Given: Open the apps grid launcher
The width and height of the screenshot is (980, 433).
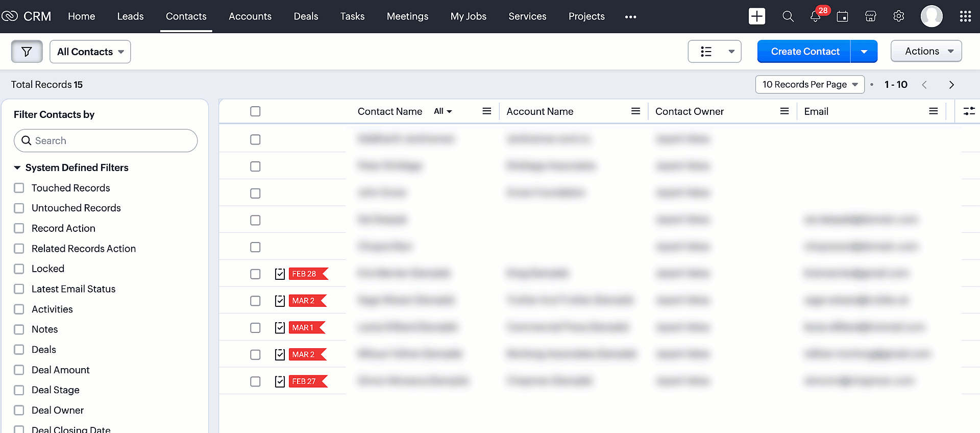Looking at the screenshot, I should click(965, 16).
